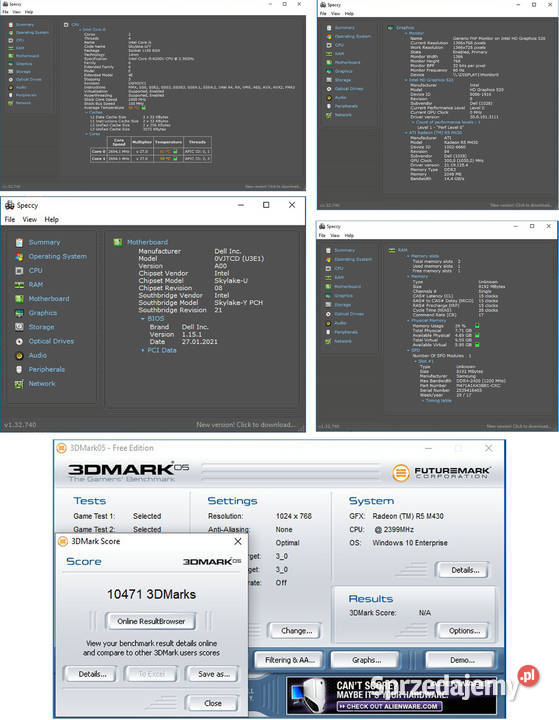
Task: Open Help menu in Motherboard Speccy window
Action: (51, 219)
